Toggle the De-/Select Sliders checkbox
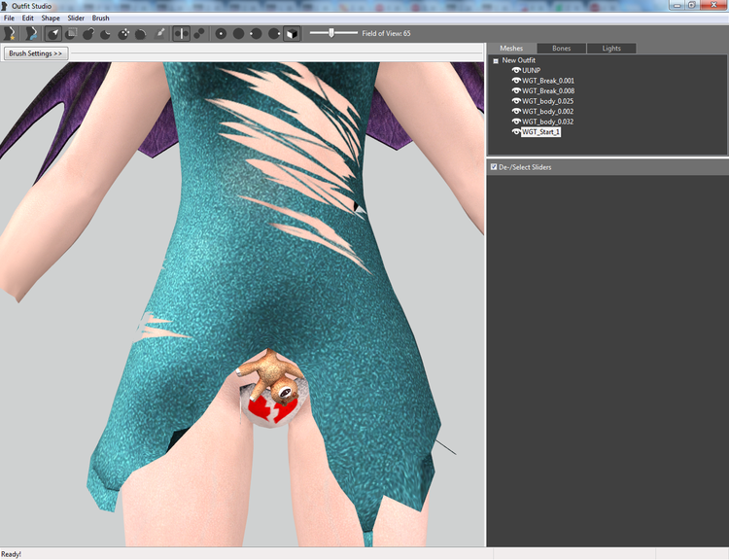Image resolution: width=729 pixels, height=560 pixels. 494,166
